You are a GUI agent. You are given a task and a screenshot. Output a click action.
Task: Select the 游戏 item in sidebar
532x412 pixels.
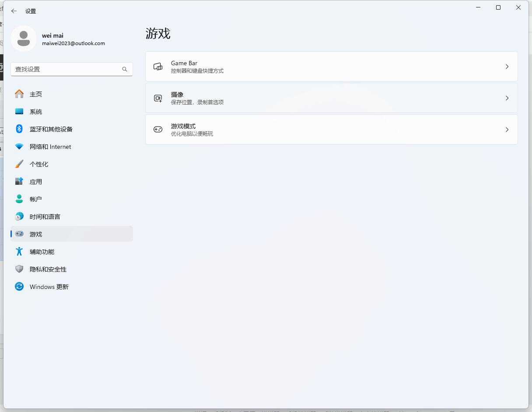coord(36,234)
